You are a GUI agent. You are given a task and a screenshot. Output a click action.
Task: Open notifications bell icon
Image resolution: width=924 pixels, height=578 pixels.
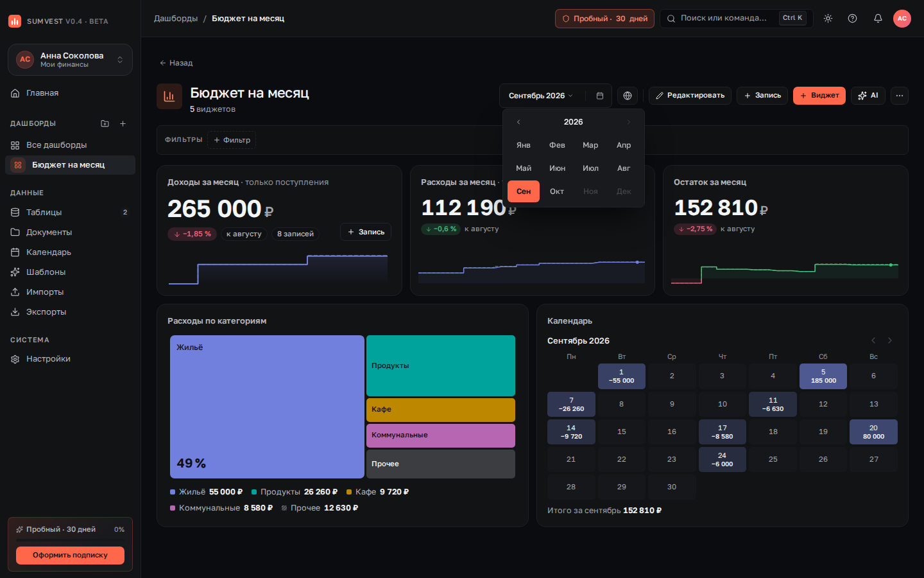click(878, 19)
